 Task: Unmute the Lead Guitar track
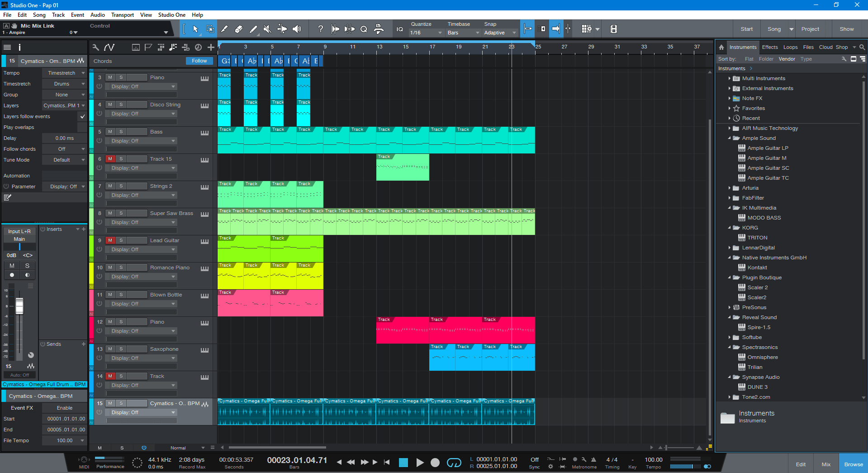point(110,240)
